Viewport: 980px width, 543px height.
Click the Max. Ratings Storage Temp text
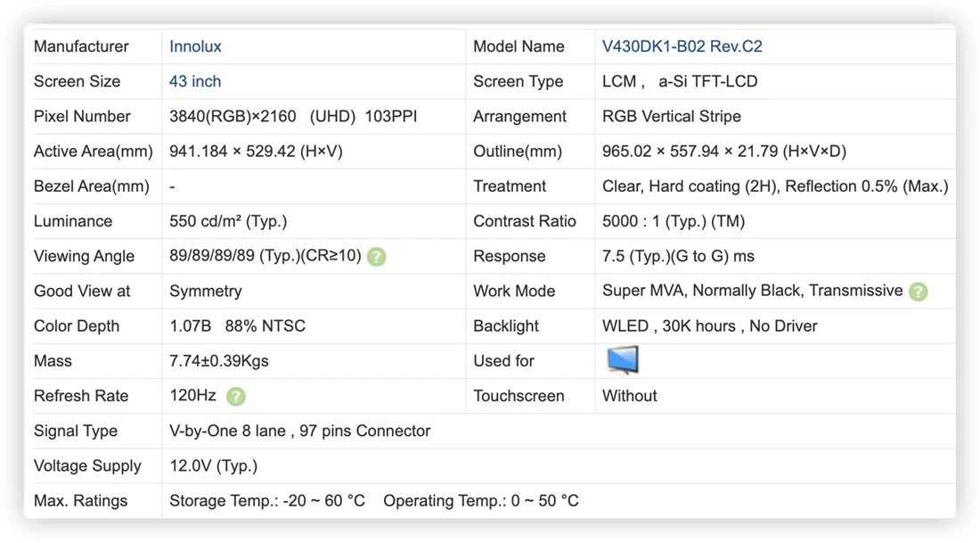click(x=267, y=501)
